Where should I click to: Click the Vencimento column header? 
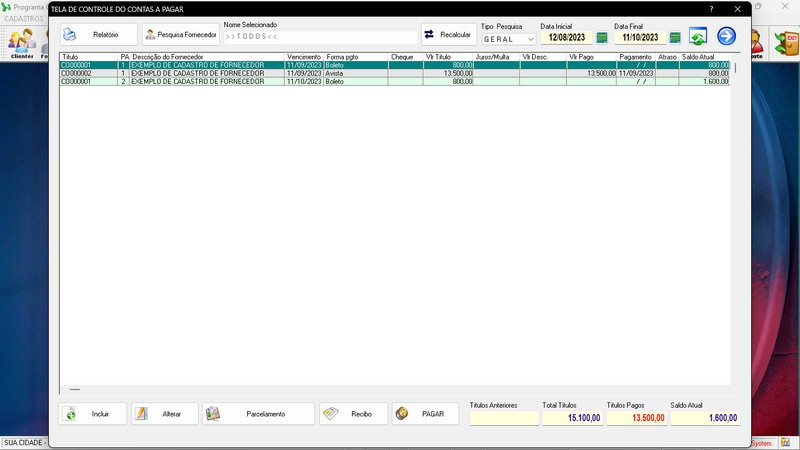304,57
